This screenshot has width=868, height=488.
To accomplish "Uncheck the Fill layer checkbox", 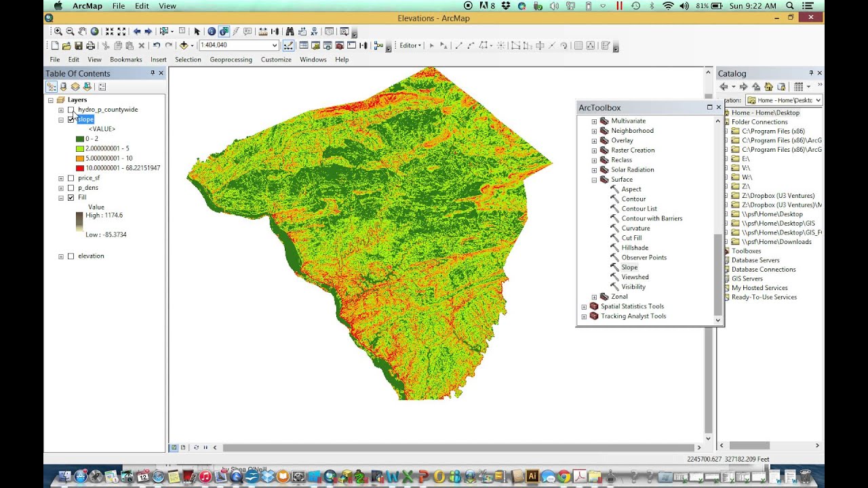I will (x=71, y=198).
